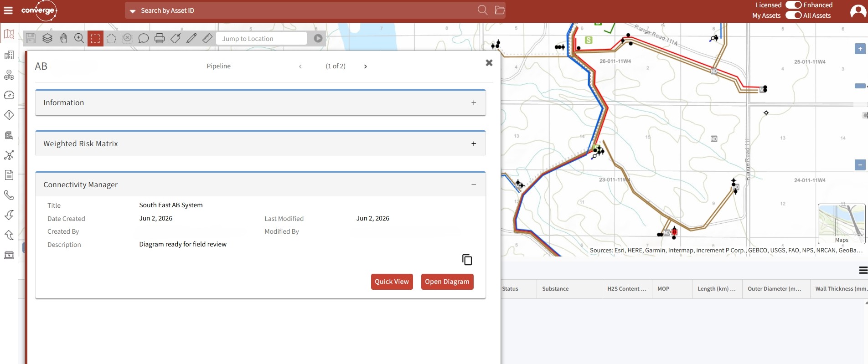Select the rectangle selection tool

(x=95, y=38)
